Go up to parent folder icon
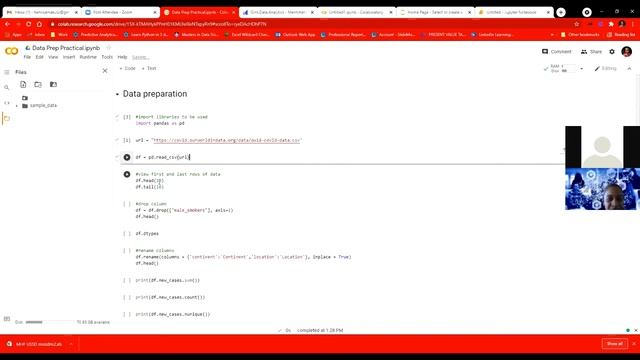Image resolution: width=640 pixels, height=360 pixels. tap(25, 98)
